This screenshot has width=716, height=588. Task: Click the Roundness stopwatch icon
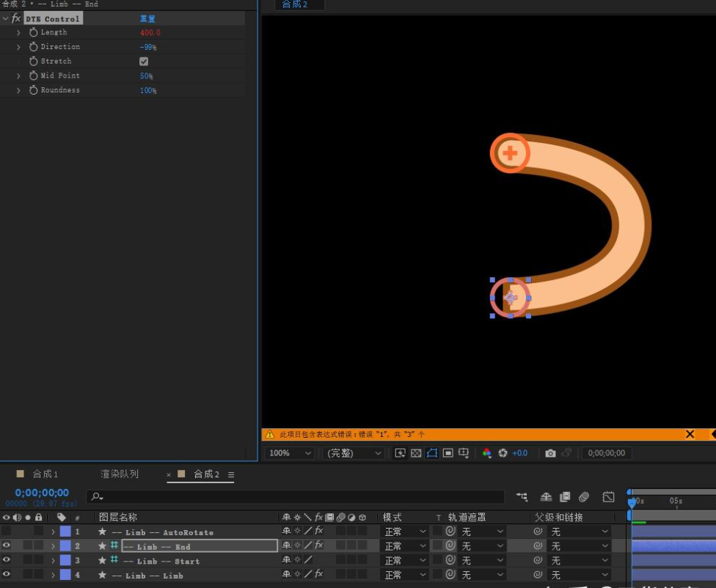pyautogui.click(x=33, y=90)
